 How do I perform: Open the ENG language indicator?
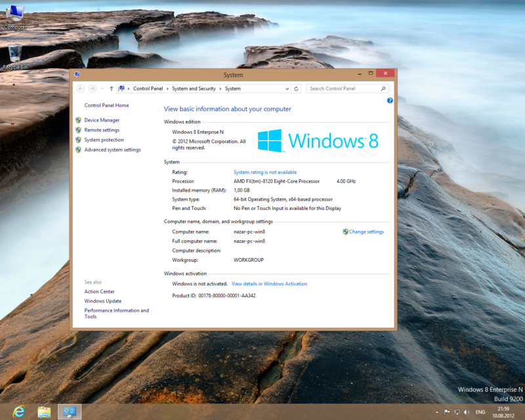coord(480,412)
